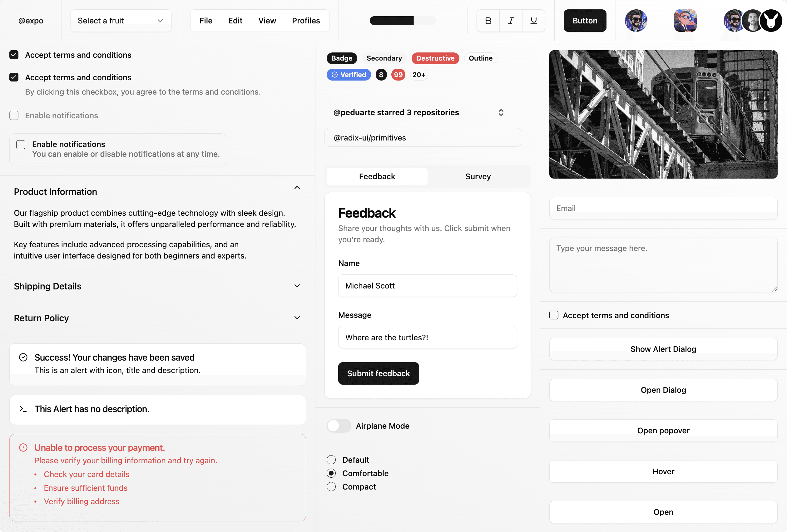Check the boxed Enable notifications checkbox
787x532 pixels.
(21, 145)
